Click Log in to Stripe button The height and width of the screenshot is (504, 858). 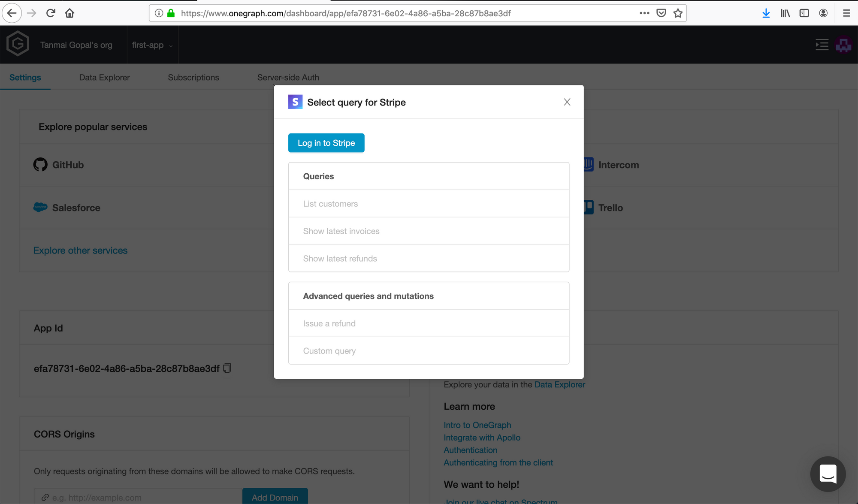(x=326, y=143)
